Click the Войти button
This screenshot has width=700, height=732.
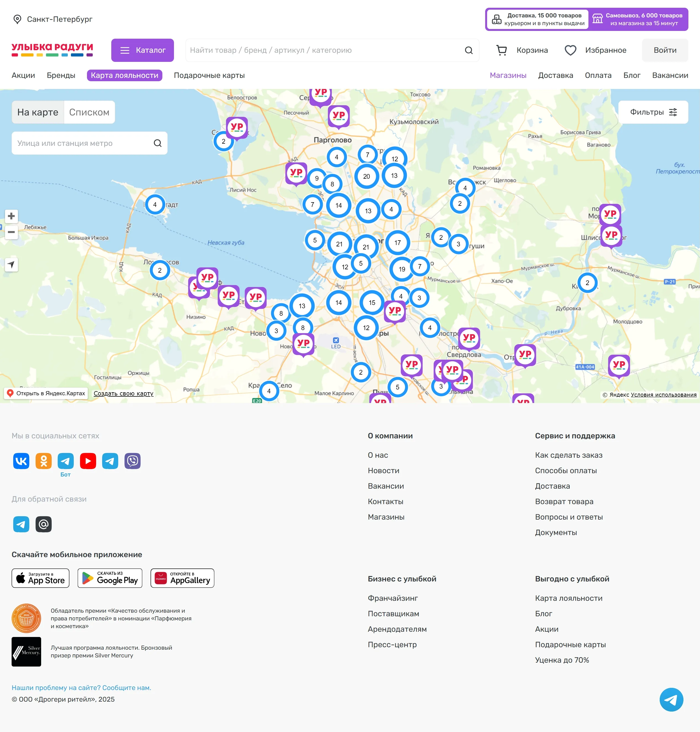click(665, 50)
